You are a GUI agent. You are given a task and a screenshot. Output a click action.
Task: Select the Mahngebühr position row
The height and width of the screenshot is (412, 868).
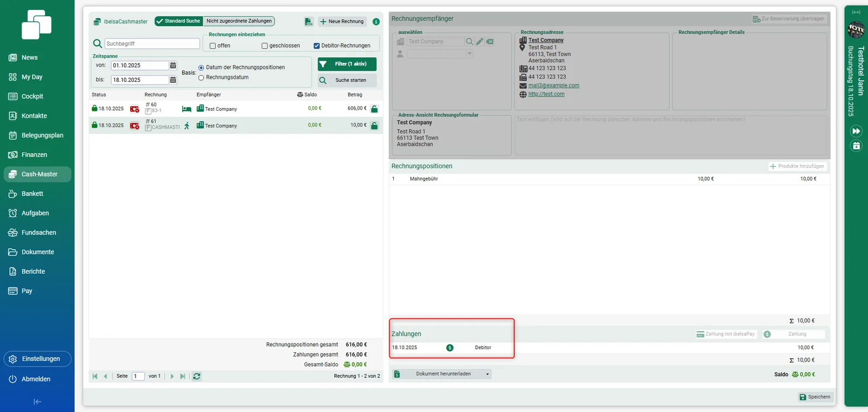(x=609, y=179)
